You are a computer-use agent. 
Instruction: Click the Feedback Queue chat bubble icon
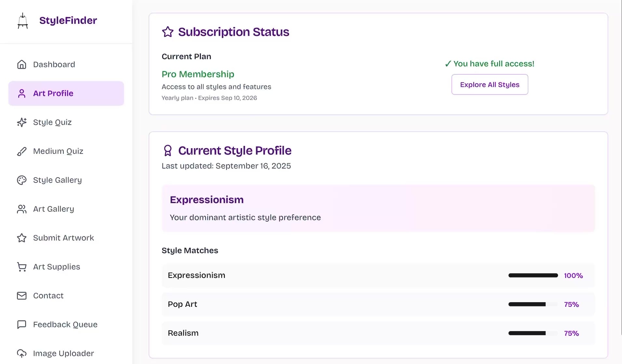[x=22, y=325]
